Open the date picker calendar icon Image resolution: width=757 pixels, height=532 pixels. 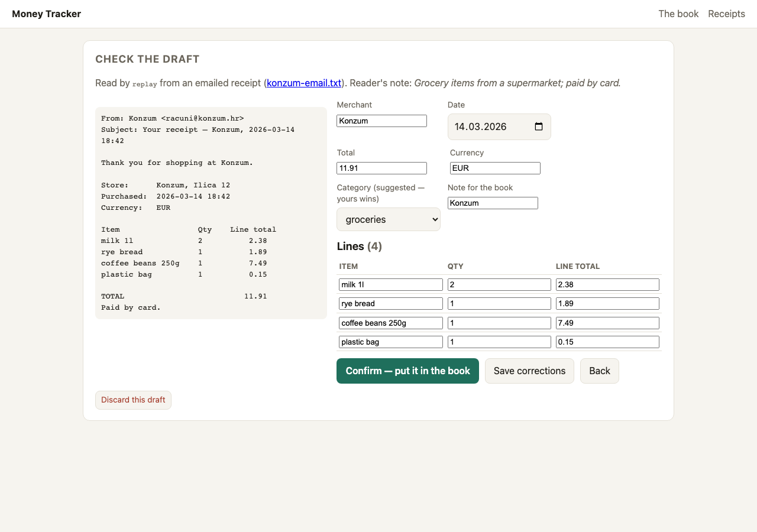539,126
